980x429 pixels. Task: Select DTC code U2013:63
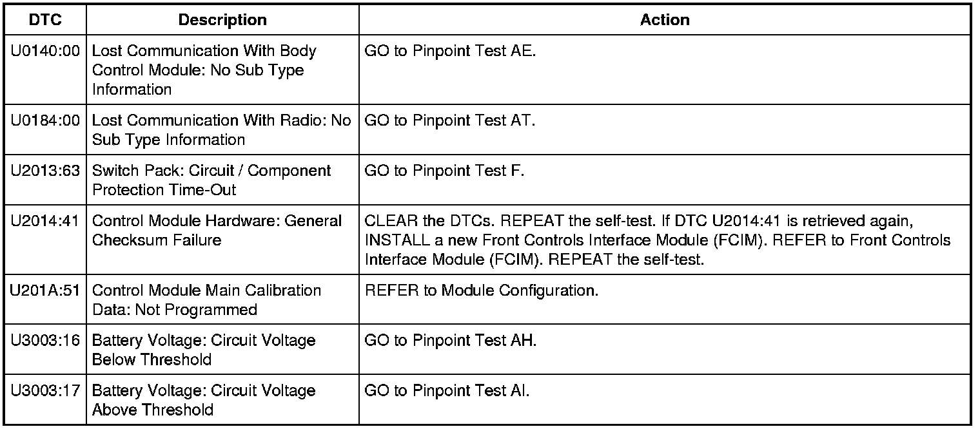click(x=45, y=171)
